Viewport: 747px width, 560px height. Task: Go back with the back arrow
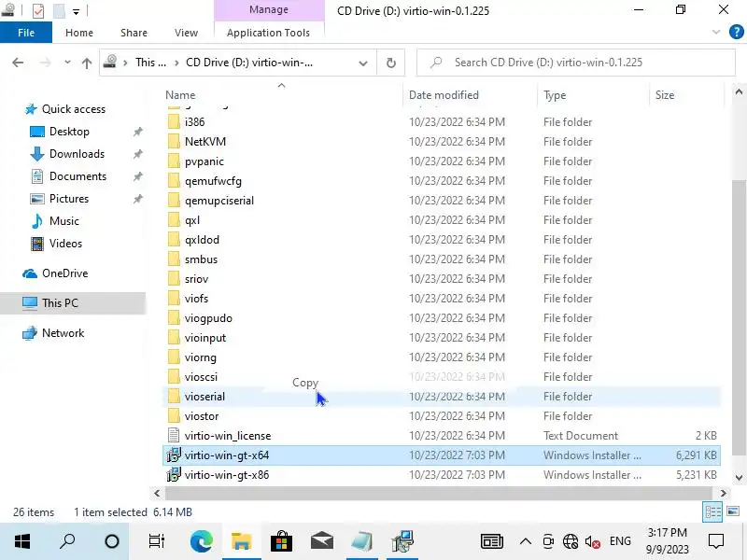pos(18,63)
